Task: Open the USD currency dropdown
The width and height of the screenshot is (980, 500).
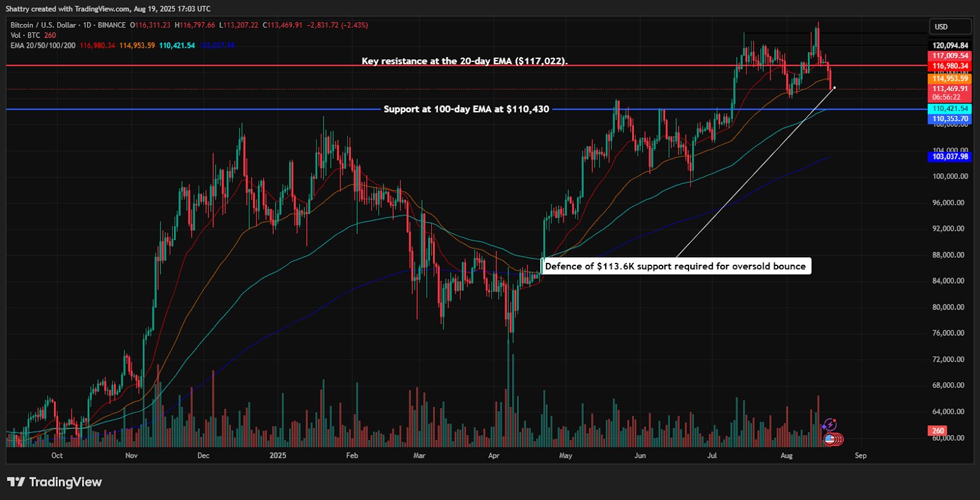Action: pos(949,27)
